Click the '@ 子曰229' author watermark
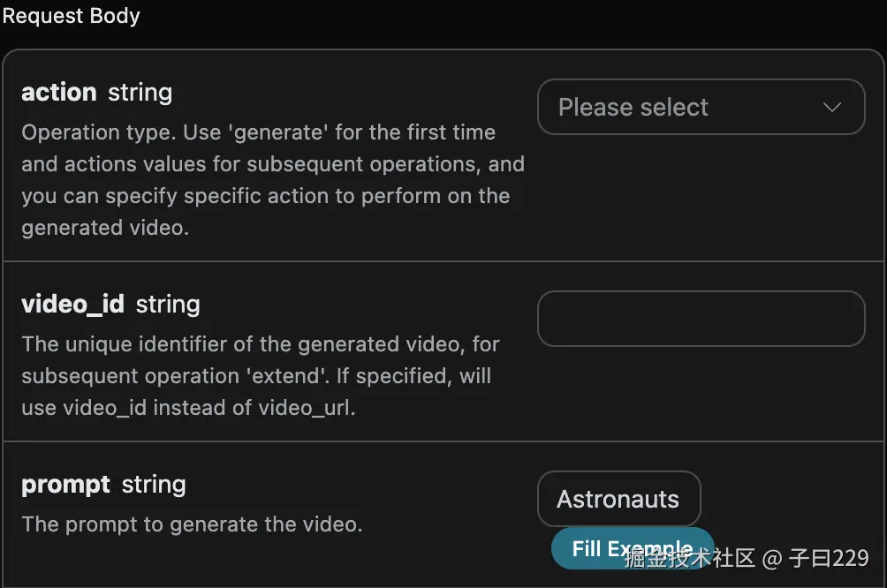The width and height of the screenshot is (887, 588). coord(816,558)
